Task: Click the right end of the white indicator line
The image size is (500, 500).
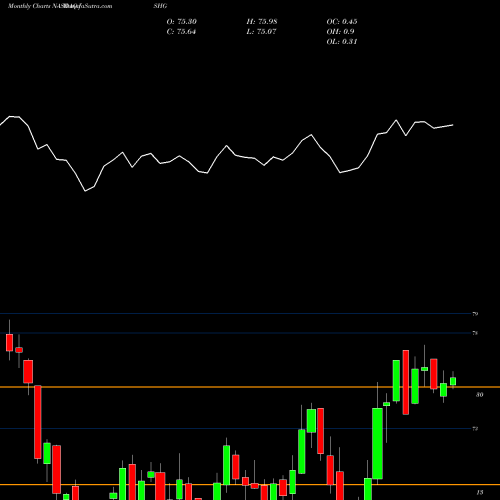Action: click(x=453, y=125)
